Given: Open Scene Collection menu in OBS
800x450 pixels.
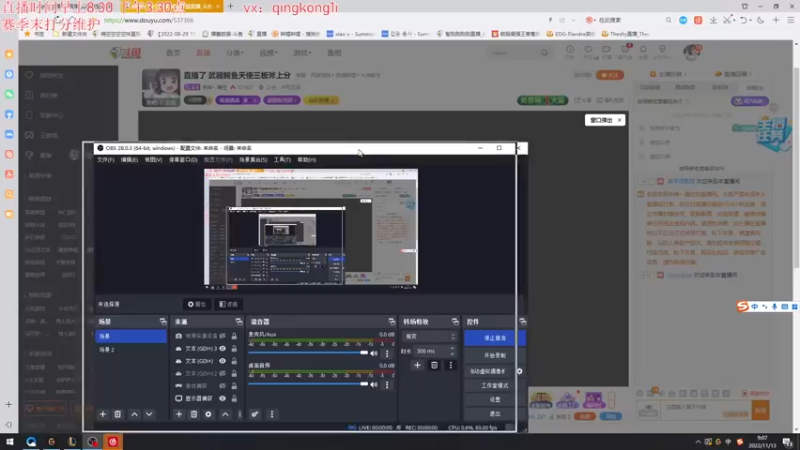Looking at the screenshot, I should coord(253,160).
